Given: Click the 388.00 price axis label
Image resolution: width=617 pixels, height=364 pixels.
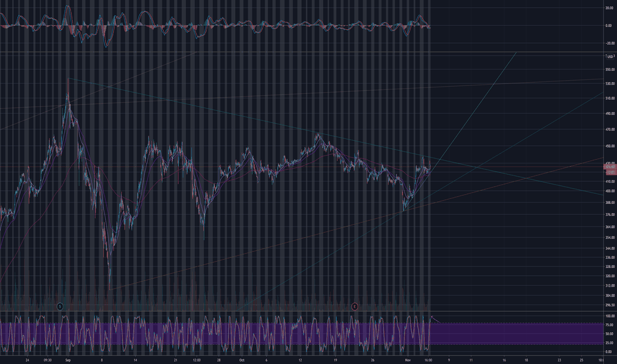Looking at the screenshot, I should (610, 203).
